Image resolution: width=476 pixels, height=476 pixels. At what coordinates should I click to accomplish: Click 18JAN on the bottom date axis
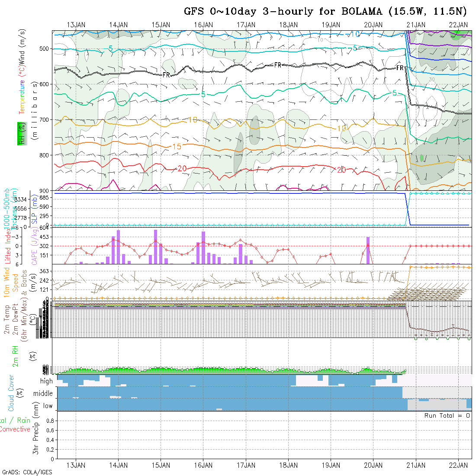[x=288, y=465]
